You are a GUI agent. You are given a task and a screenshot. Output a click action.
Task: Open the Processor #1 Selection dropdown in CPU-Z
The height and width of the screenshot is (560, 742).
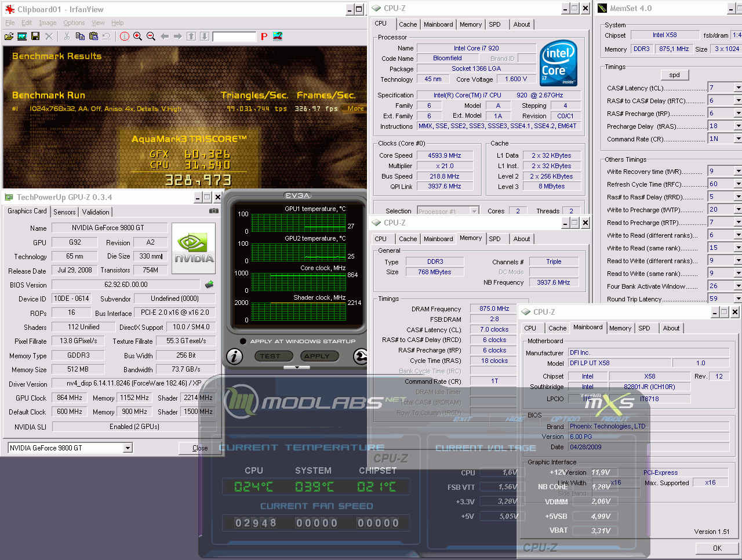coord(474,211)
